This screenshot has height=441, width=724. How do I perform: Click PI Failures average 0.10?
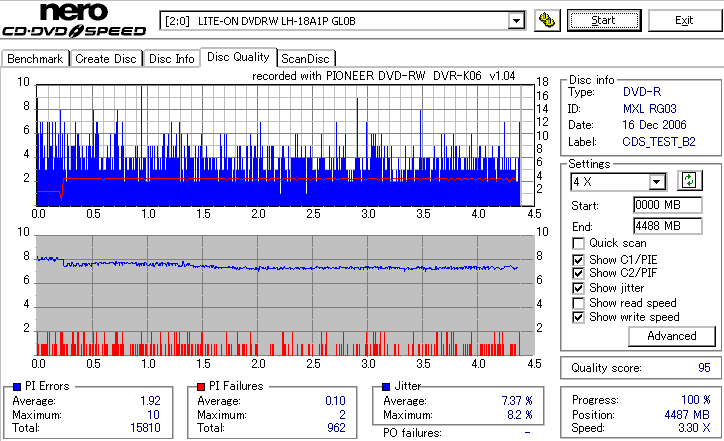click(x=335, y=401)
